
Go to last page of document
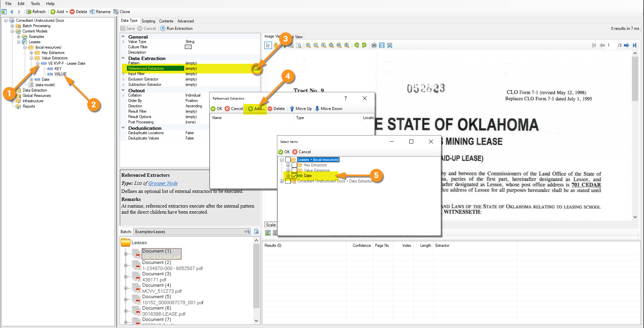tap(634, 45)
